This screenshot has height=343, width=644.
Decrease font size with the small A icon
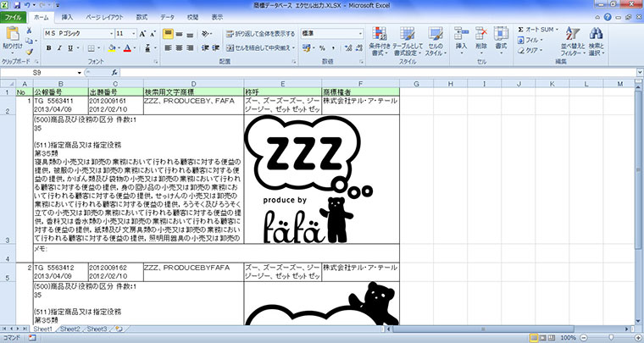153,34
